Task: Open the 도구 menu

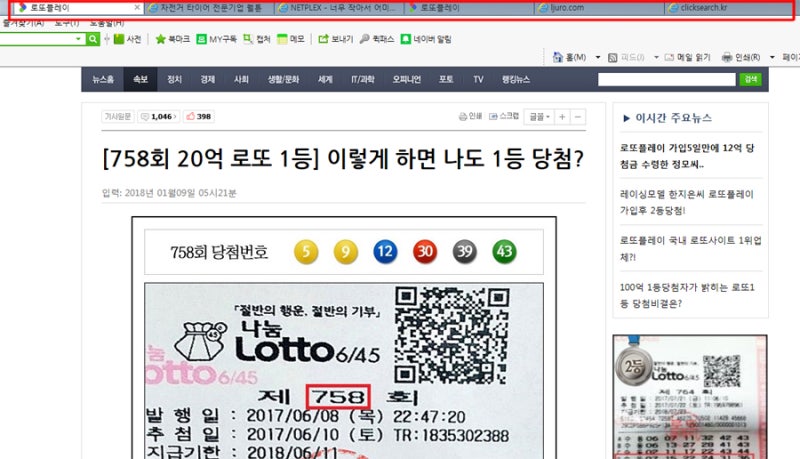Action: 67,23
